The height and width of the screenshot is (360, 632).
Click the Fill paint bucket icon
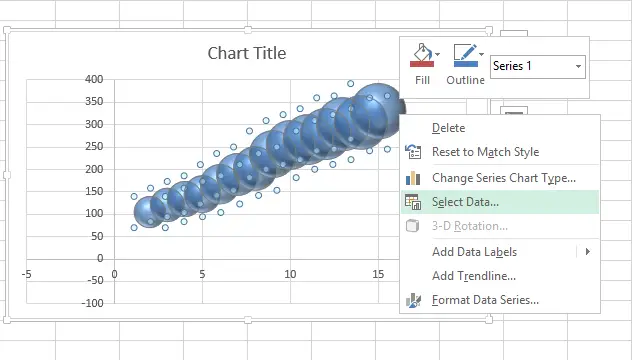pyautogui.click(x=422, y=56)
